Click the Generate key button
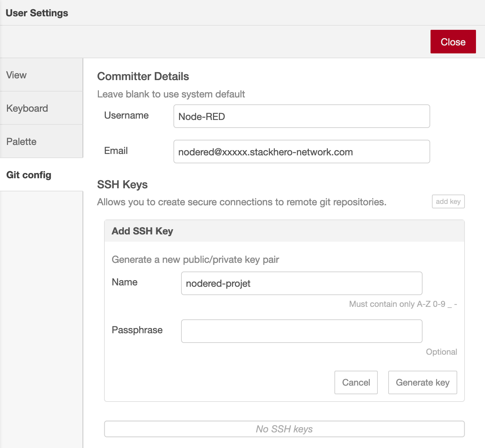485x448 pixels. point(422,382)
